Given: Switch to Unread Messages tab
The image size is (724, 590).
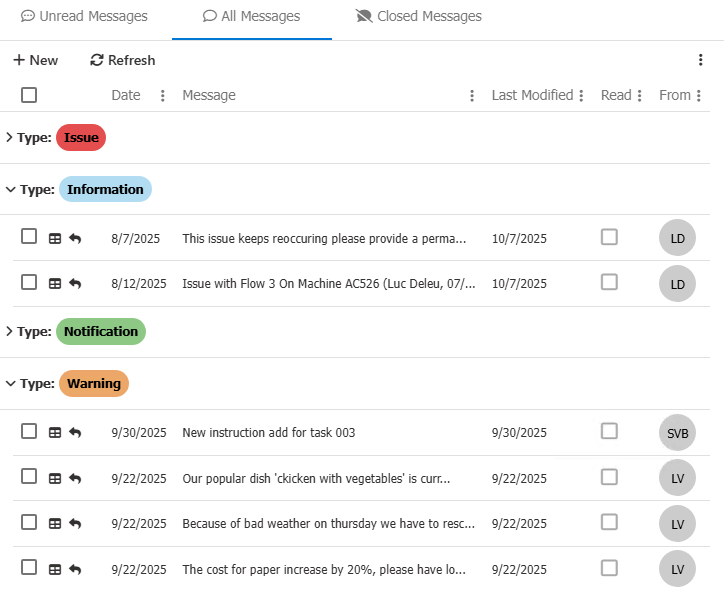Looking at the screenshot, I should (x=84, y=16).
